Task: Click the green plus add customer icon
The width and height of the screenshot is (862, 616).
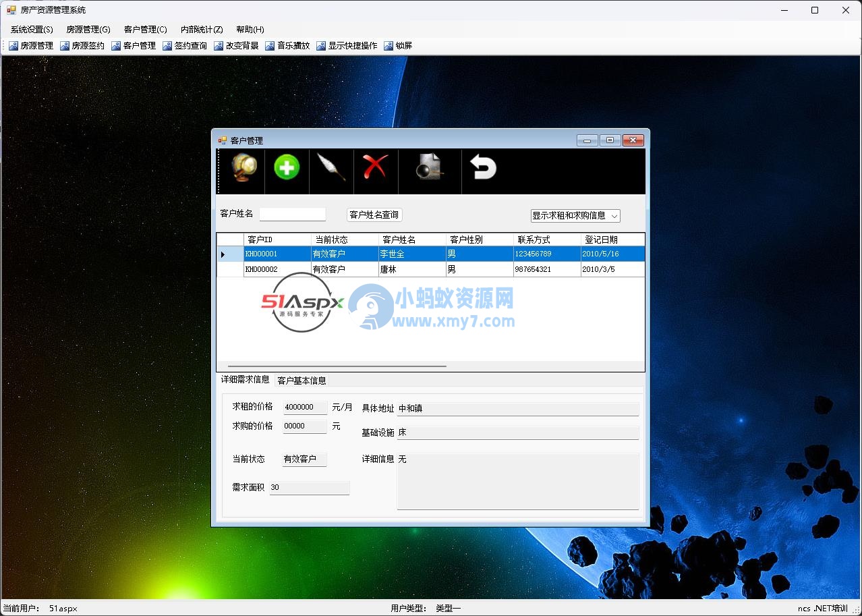Action: tap(287, 167)
